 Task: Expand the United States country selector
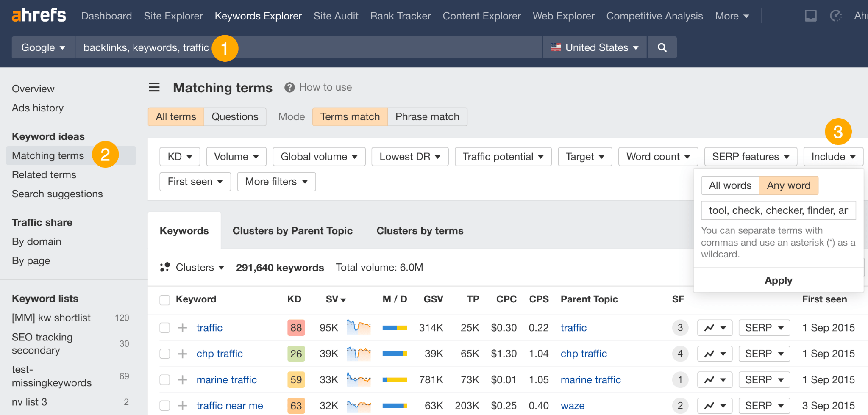pos(594,47)
